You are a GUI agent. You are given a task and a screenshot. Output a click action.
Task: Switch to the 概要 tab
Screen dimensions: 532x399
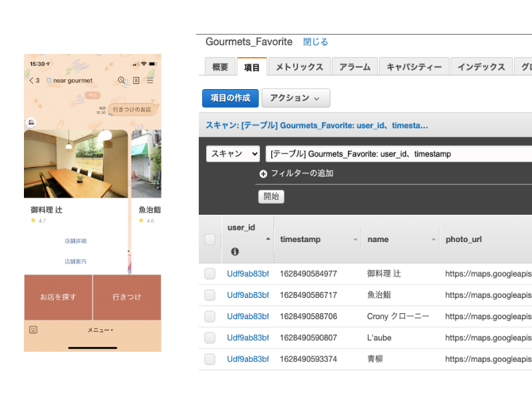pos(220,66)
